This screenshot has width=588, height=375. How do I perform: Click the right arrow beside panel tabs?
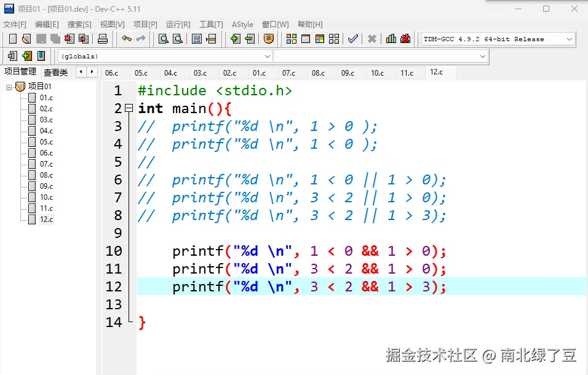(x=92, y=71)
